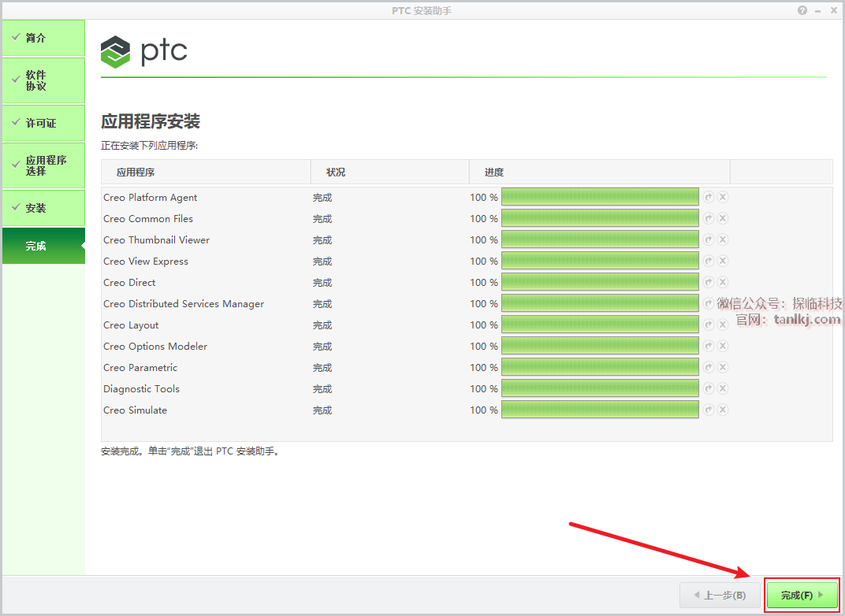Screen dimensions: 845x616
Task: Click retry icon for Creo View Express
Action: 709,261
